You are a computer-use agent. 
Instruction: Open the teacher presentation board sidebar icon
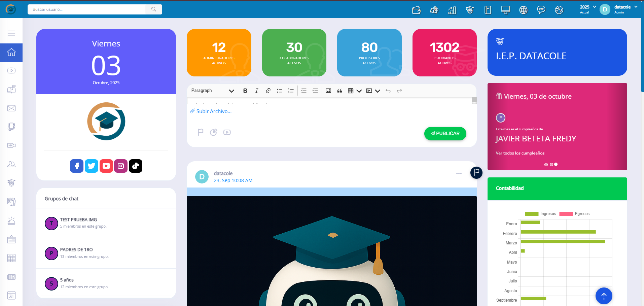tap(11, 202)
